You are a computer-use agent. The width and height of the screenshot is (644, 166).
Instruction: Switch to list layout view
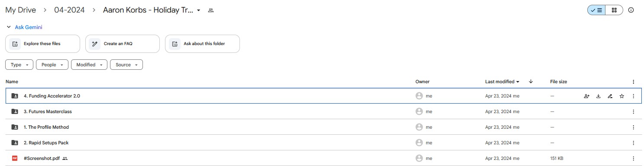point(596,10)
